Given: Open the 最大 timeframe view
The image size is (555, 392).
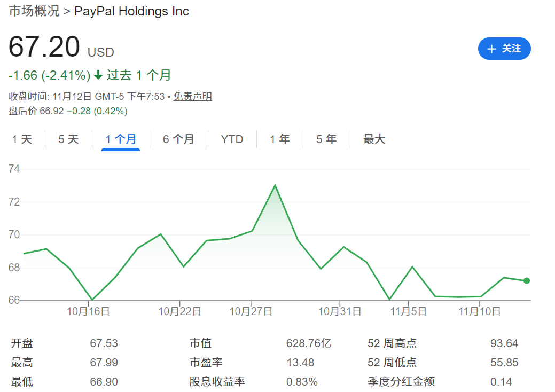Looking at the screenshot, I should coord(373,139).
